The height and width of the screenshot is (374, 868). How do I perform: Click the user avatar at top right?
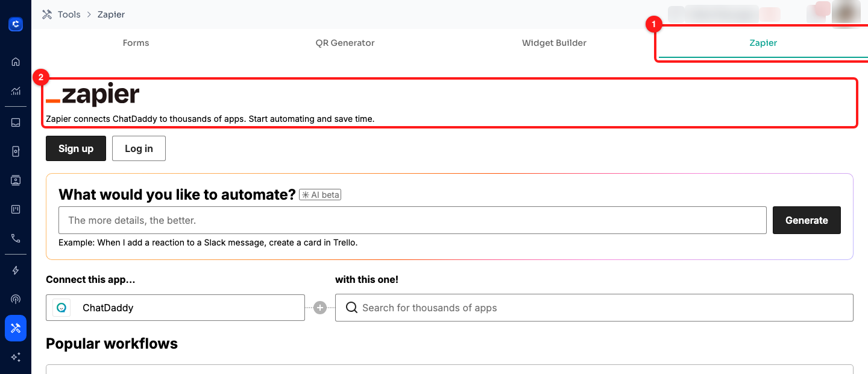coord(846,13)
